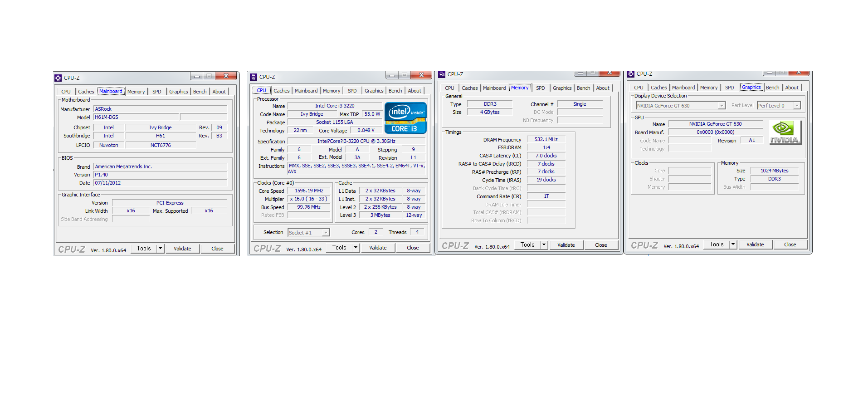Switch to CPU tab in Memory window
868x406 pixels.
(x=449, y=88)
